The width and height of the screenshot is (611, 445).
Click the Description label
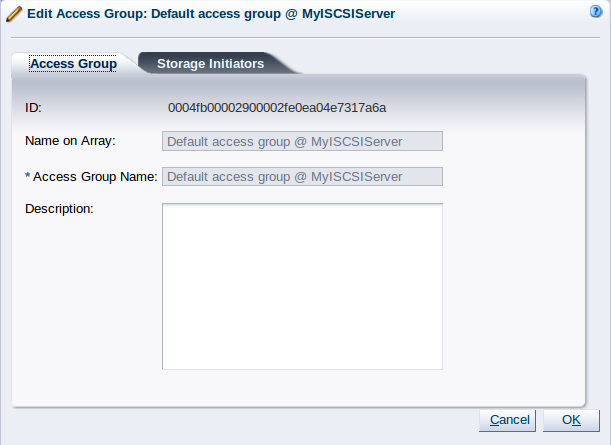point(59,209)
